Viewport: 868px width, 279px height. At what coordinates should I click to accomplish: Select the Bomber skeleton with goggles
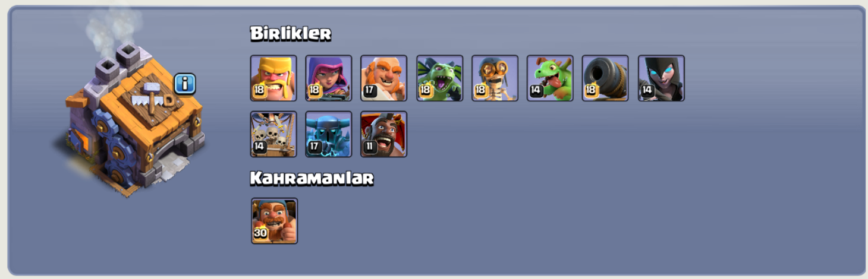point(495,78)
